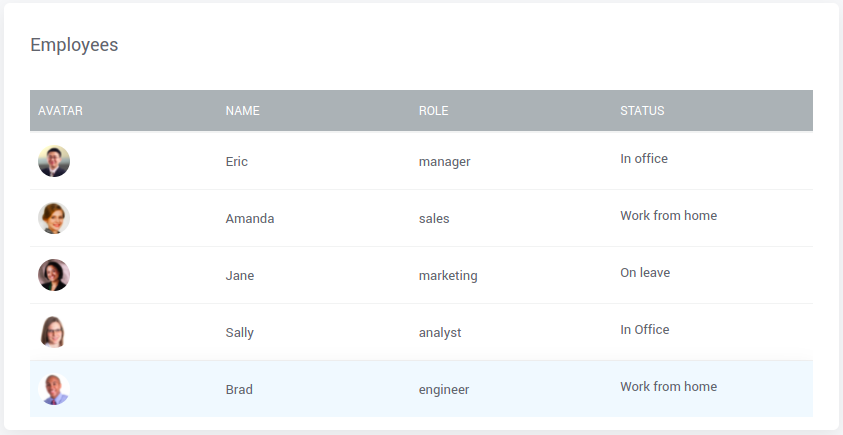Click the manager role cell
The height and width of the screenshot is (435, 843).
click(x=444, y=162)
